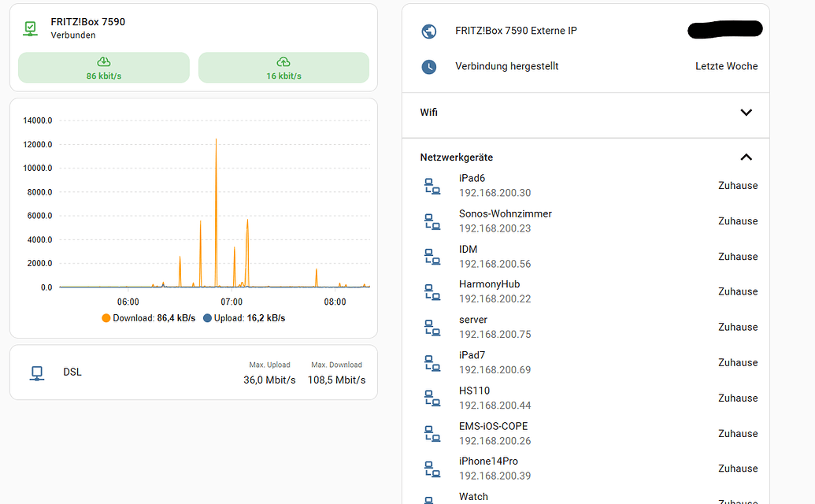The width and height of the screenshot is (815, 504).
Task: Click the network device icon for iPad6
Action: [432, 185]
